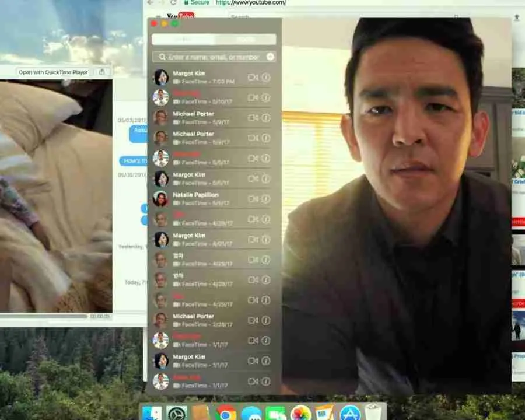Open Finder from the Dock

(152, 414)
